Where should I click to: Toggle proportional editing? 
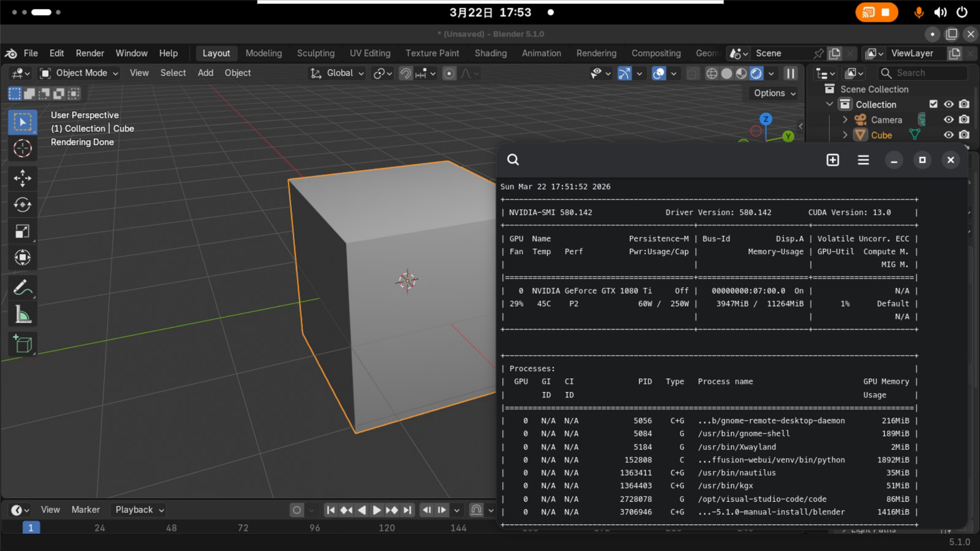pyautogui.click(x=449, y=73)
